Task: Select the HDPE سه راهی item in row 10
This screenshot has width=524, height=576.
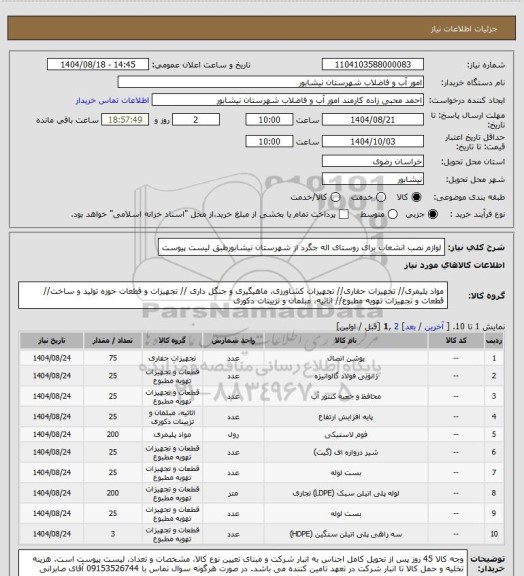Action: [x=346, y=534]
